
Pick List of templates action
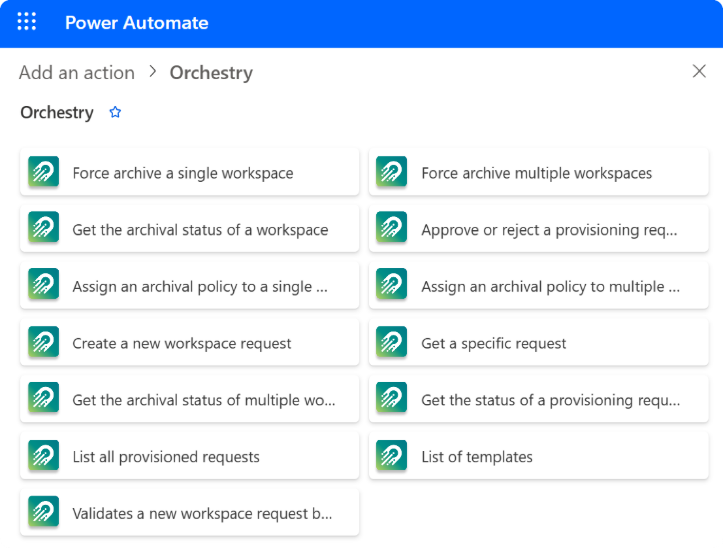[539, 456]
